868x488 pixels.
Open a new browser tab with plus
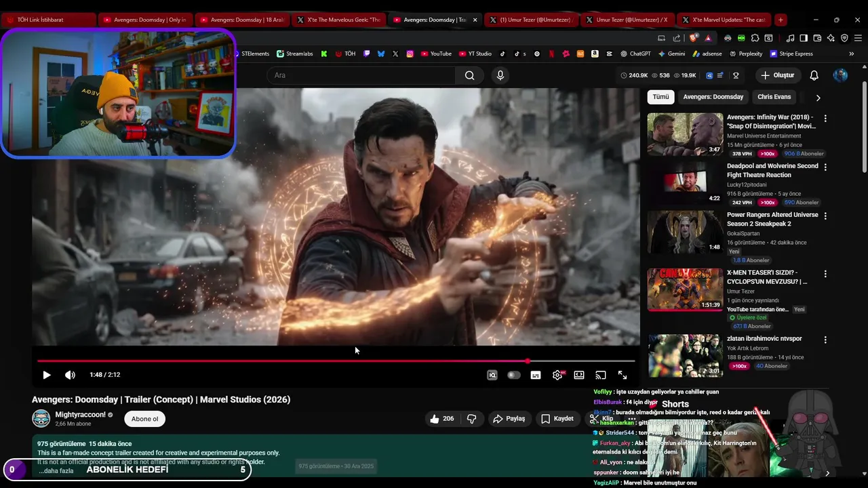pos(781,20)
